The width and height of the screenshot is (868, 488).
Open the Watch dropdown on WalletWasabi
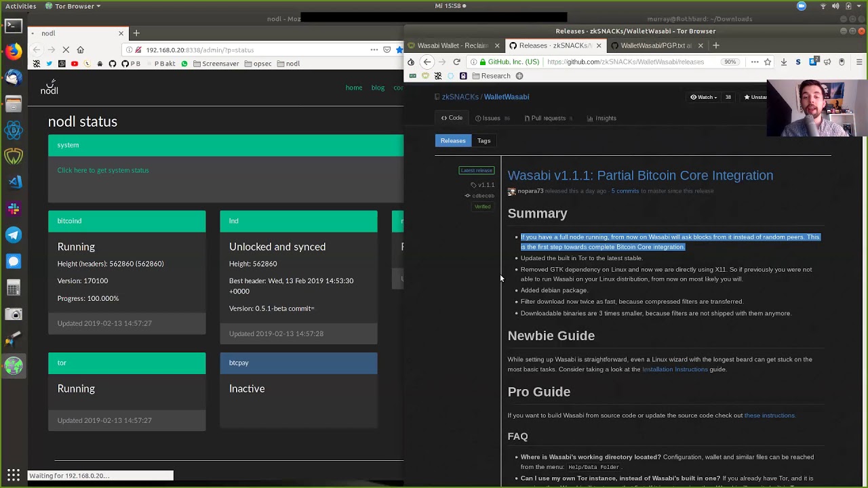pyautogui.click(x=704, y=97)
